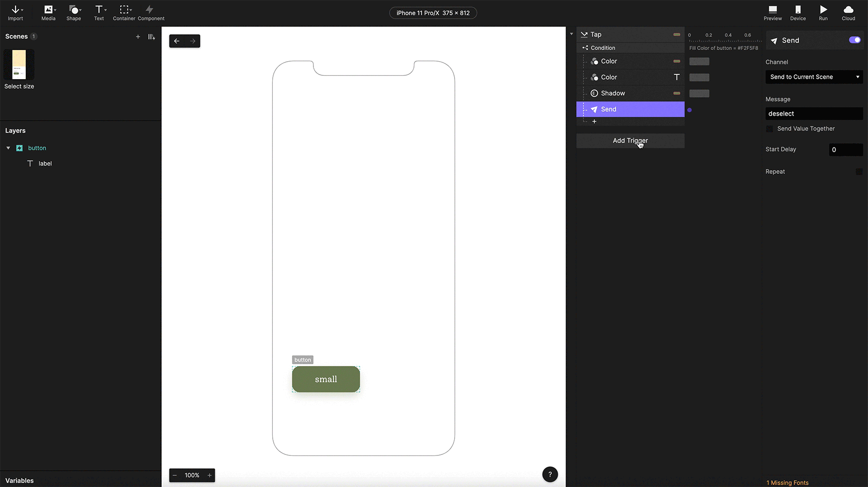This screenshot has width=868, height=487.
Task: Open the Media tool
Action: tap(49, 13)
